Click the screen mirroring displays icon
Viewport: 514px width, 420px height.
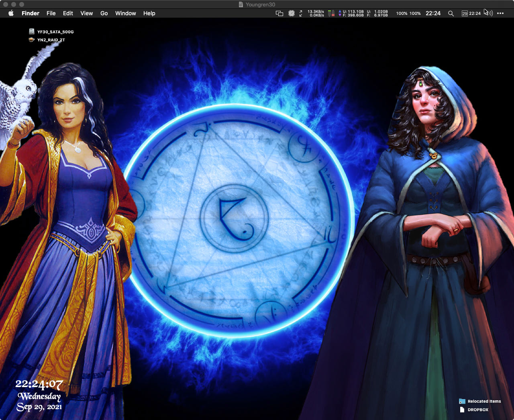[279, 13]
